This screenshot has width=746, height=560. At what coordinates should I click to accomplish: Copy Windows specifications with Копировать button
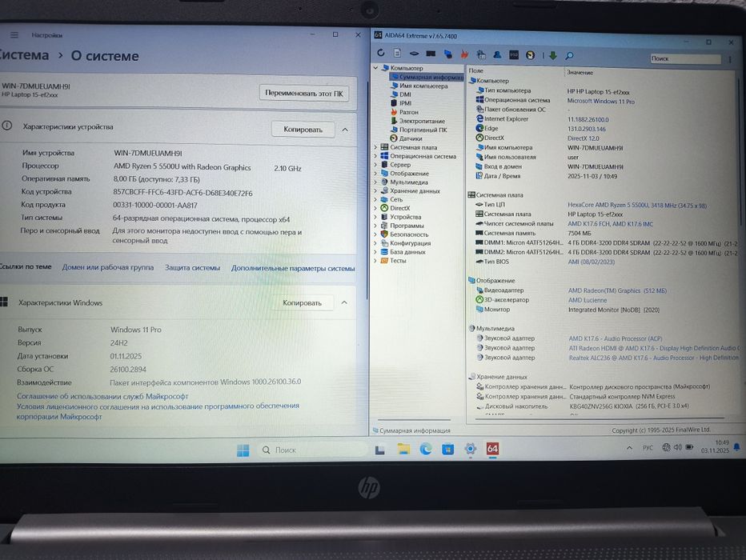(302, 302)
